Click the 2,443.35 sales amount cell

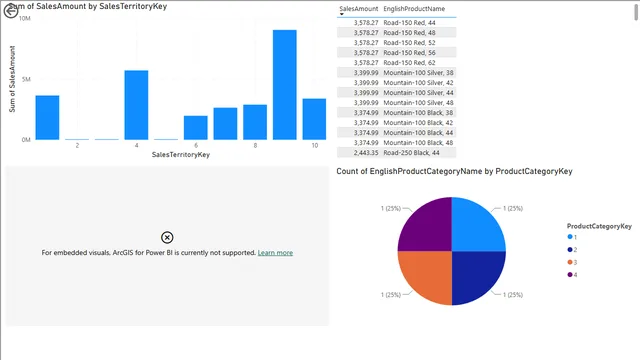[x=366, y=153]
